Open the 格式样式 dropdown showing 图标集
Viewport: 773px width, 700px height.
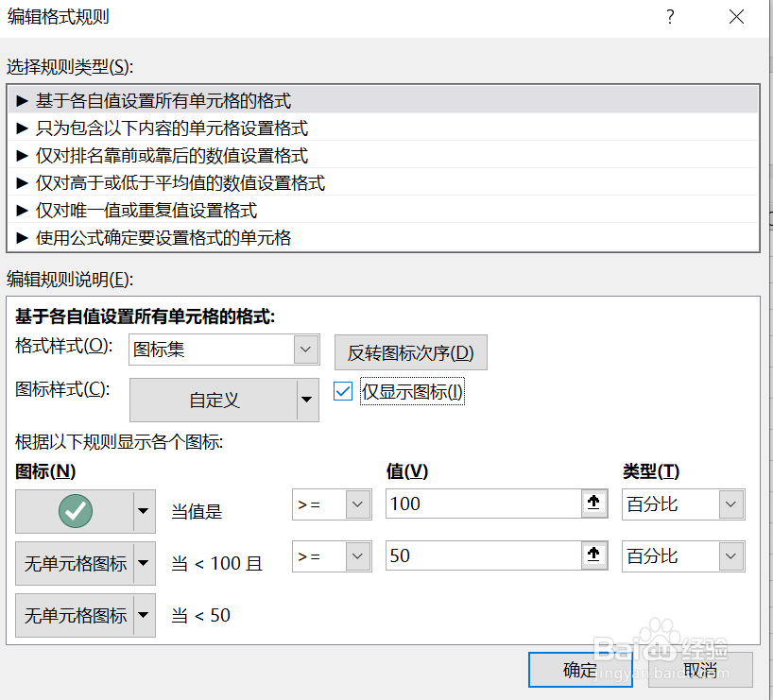point(224,350)
